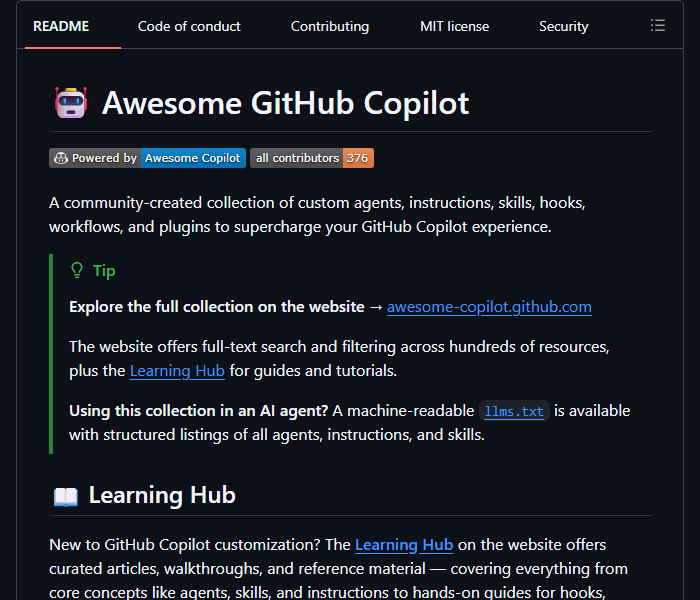
Task: Open the README outline menu icon
Action: point(658,25)
